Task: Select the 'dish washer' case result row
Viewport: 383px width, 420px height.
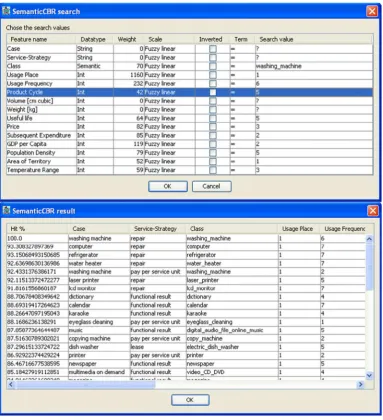Action: pos(186,347)
